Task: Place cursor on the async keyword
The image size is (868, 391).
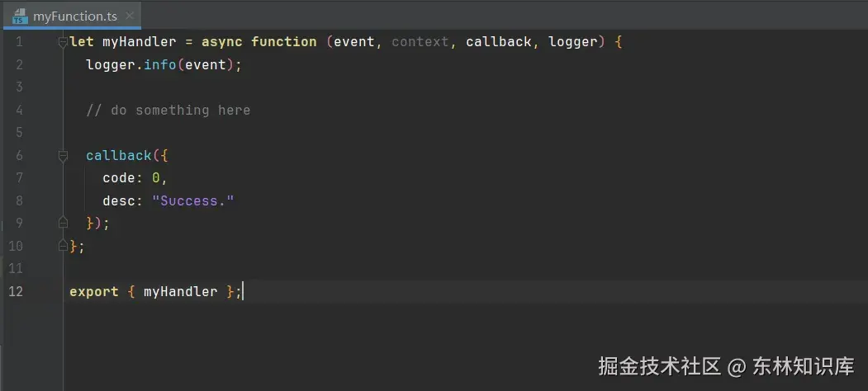Action: [x=222, y=42]
